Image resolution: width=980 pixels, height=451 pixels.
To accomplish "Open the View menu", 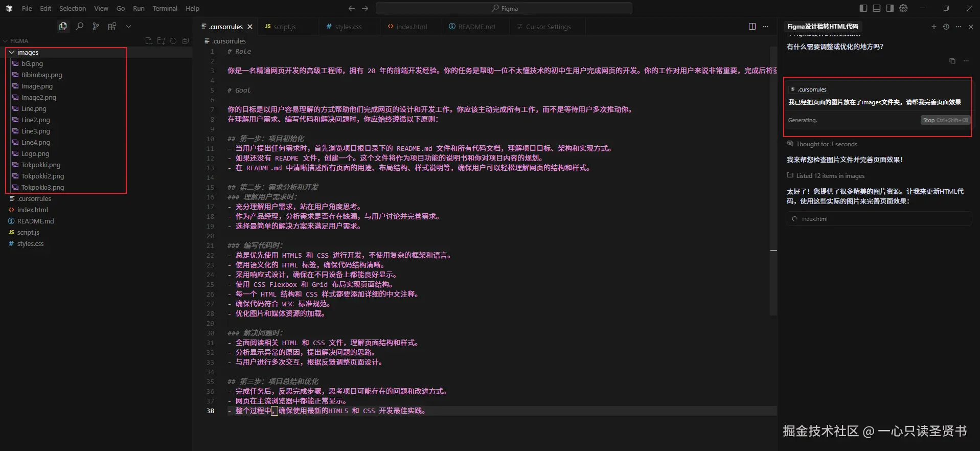I will 101,8.
